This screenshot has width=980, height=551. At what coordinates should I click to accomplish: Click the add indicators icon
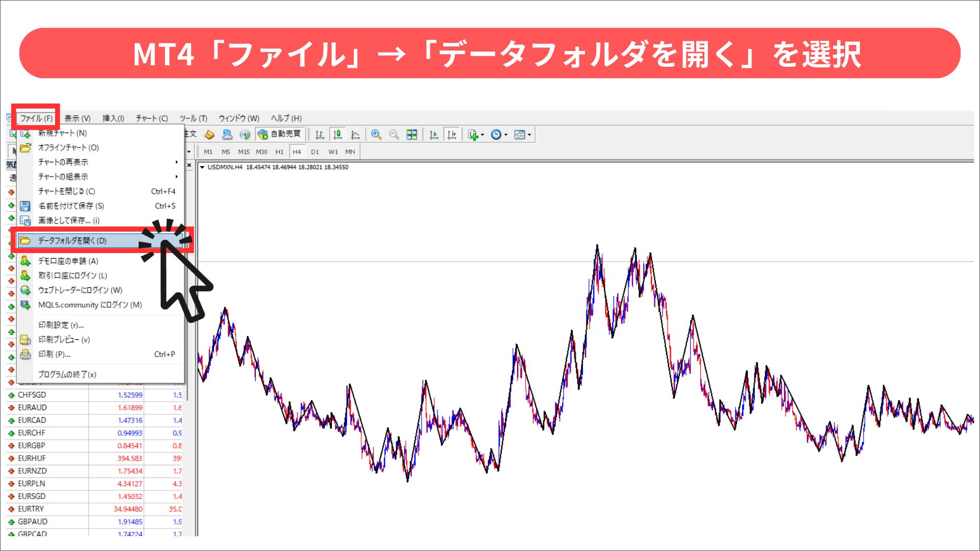(473, 135)
